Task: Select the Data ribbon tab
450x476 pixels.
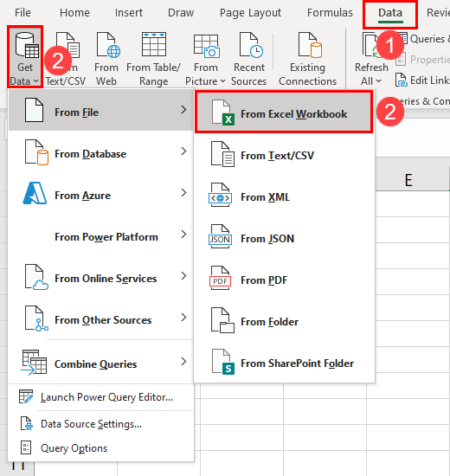Action: pos(390,13)
